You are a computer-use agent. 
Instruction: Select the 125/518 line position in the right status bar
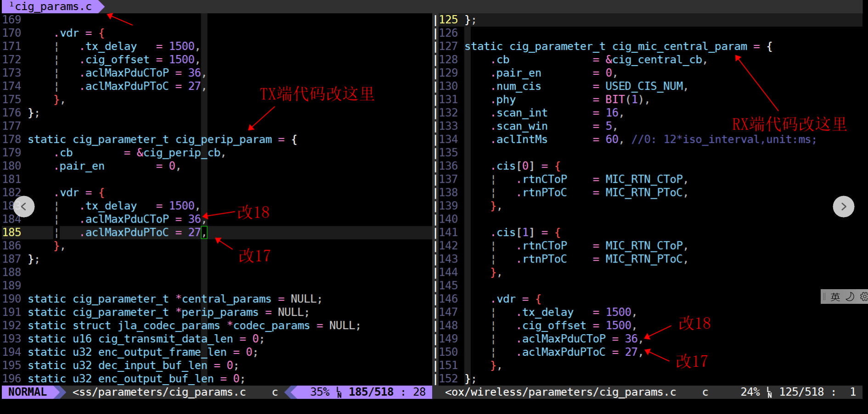(802, 392)
